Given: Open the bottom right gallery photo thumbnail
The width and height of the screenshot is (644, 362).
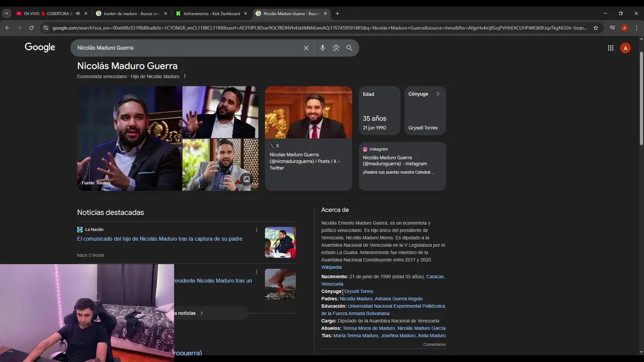Looking at the screenshot, I should [x=220, y=165].
